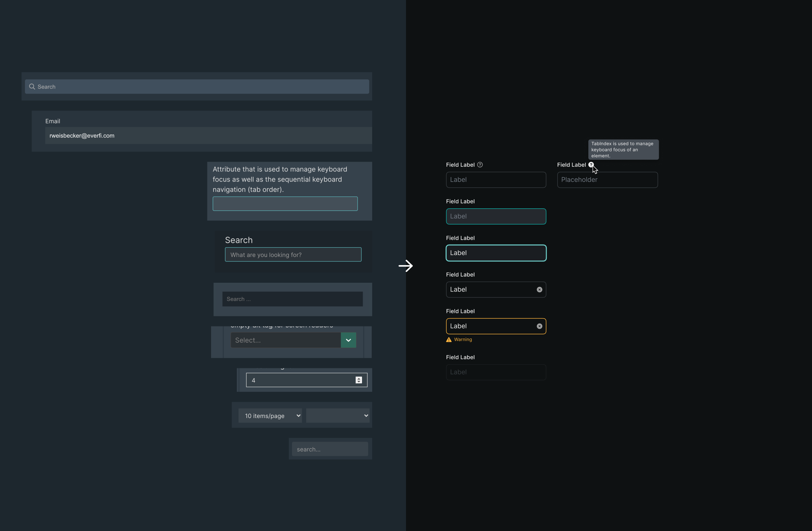Image resolution: width=812 pixels, height=531 pixels.
Task: Click the up stepper arrow on the number field
Action: [359, 378]
